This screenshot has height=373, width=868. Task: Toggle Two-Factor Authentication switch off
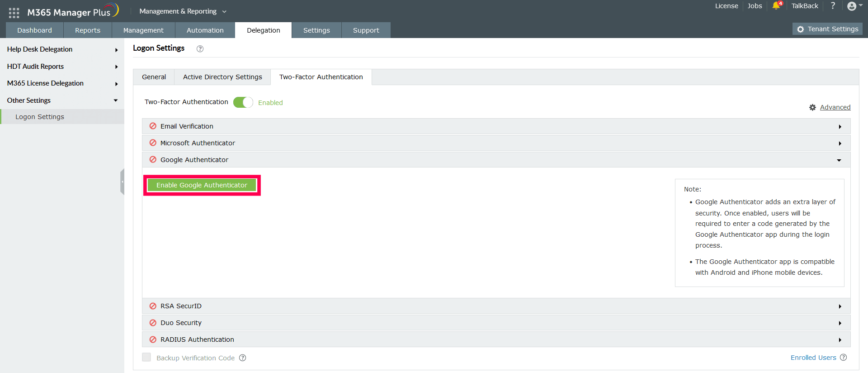243,102
